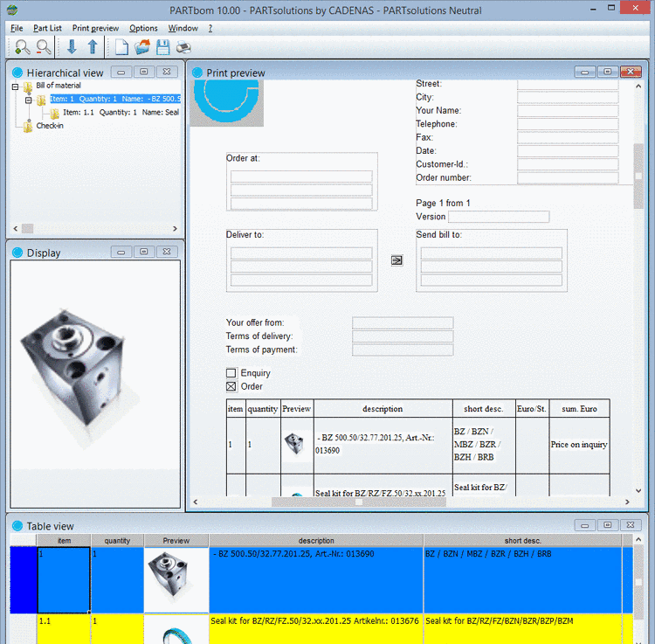Click the Print preview panel blue circle icon
This screenshot has width=655, height=644.
click(197, 73)
